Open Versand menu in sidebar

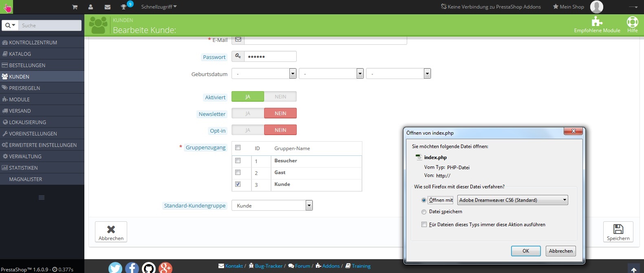point(42,111)
